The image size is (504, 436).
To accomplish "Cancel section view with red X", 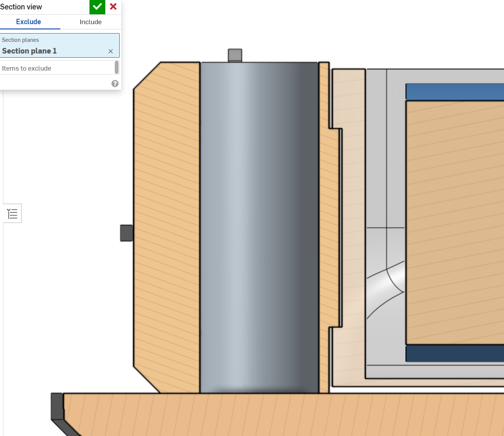I will pyautogui.click(x=113, y=7).
